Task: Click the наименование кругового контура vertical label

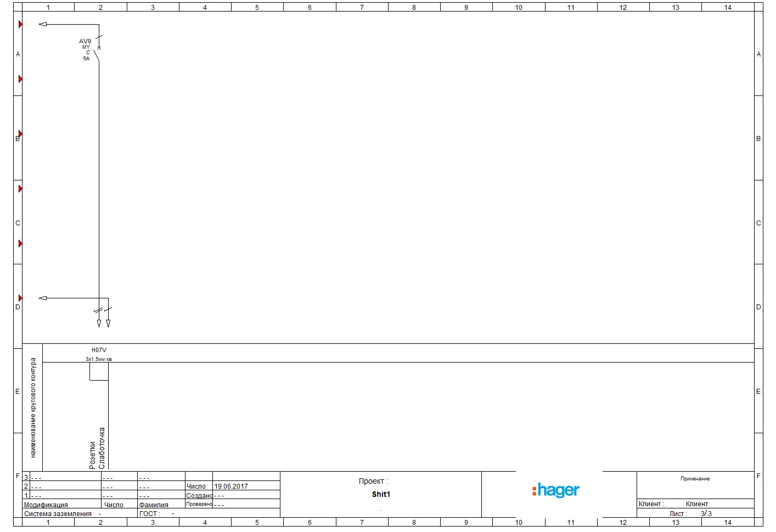Action: coord(33,408)
